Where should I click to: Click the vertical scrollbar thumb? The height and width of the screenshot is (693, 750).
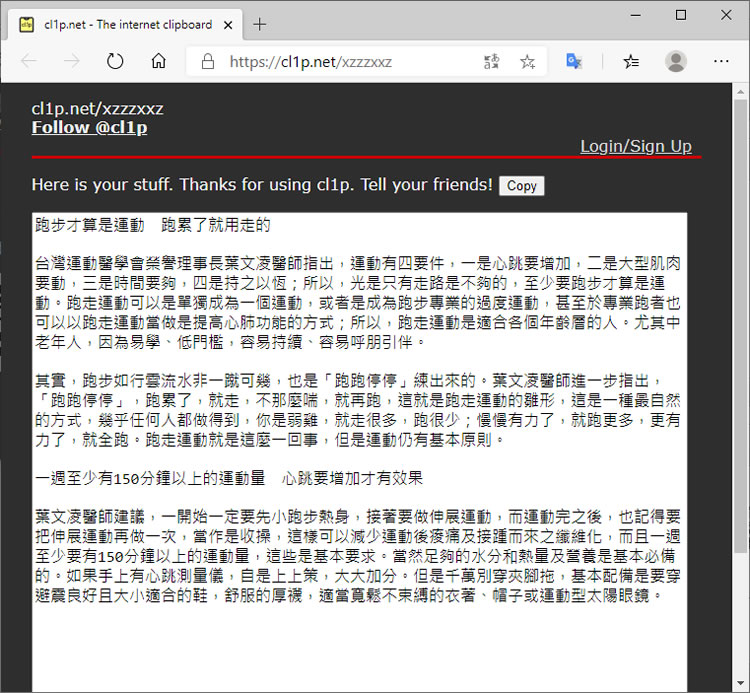[x=740, y=325]
